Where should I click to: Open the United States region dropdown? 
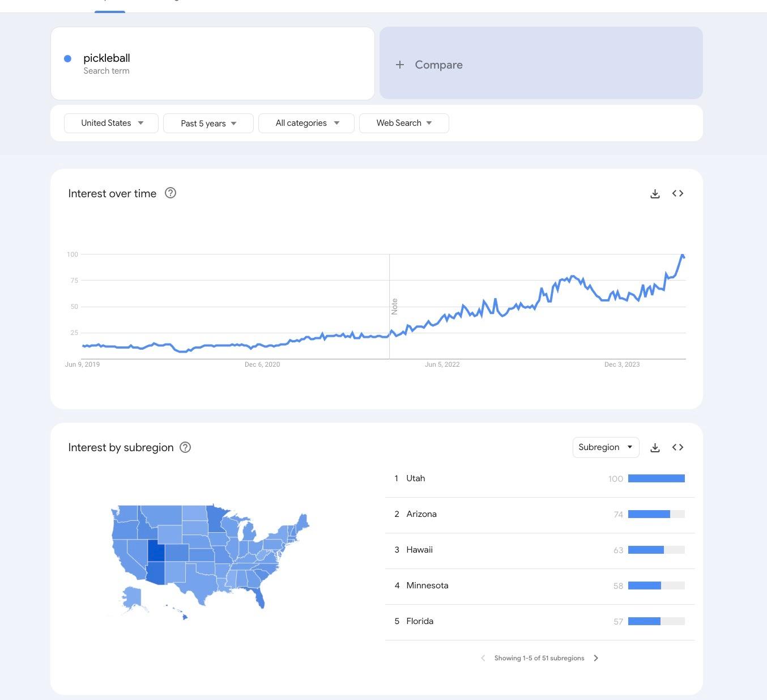[111, 123]
